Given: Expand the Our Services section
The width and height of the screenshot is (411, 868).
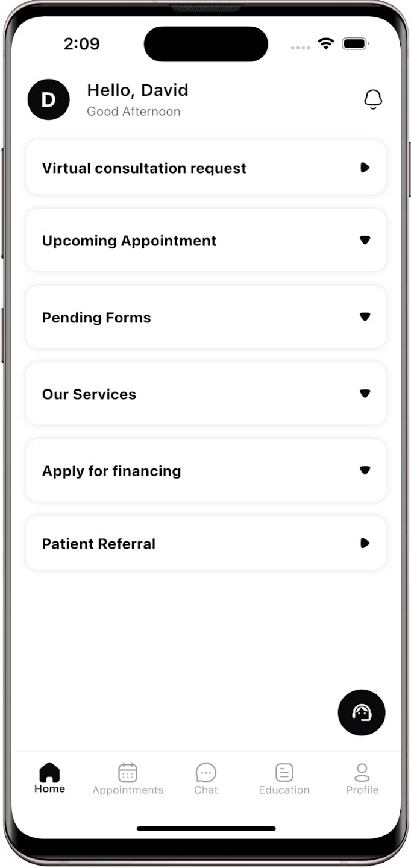Looking at the screenshot, I should pyautogui.click(x=365, y=394).
